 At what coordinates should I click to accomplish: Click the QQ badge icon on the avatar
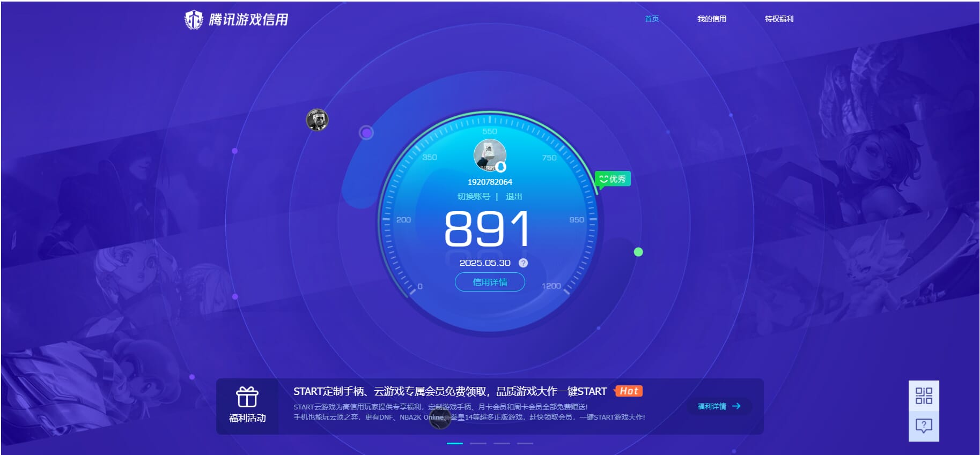[500, 167]
